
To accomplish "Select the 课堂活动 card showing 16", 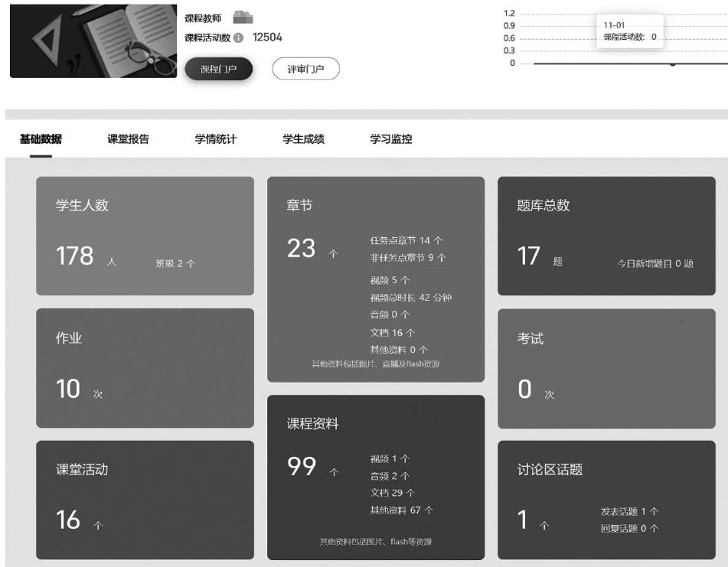I will 145,499.
